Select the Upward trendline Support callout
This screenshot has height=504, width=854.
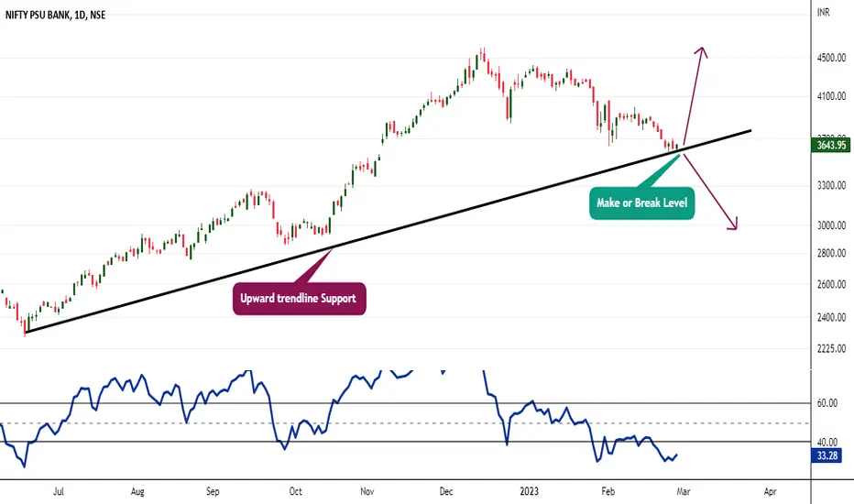(x=299, y=299)
